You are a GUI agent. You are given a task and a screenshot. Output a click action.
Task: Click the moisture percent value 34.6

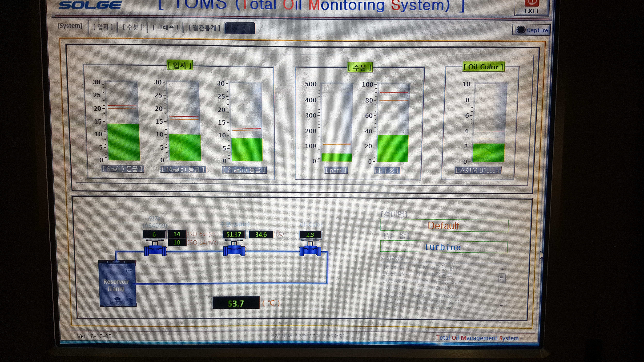coord(261,235)
